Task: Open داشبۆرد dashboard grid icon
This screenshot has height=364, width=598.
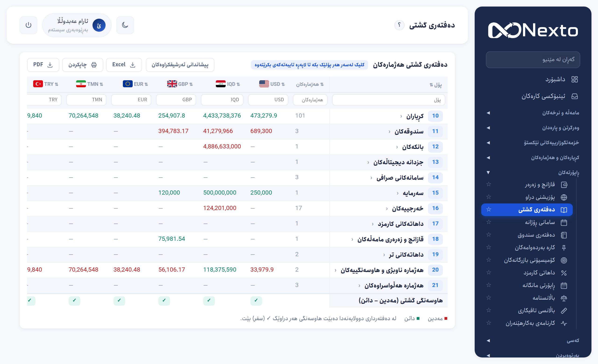Action: 574,79
